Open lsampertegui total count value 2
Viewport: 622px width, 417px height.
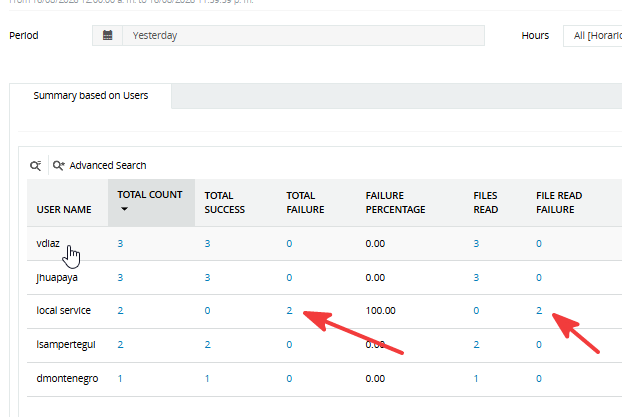pyautogui.click(x=120, y=344)
